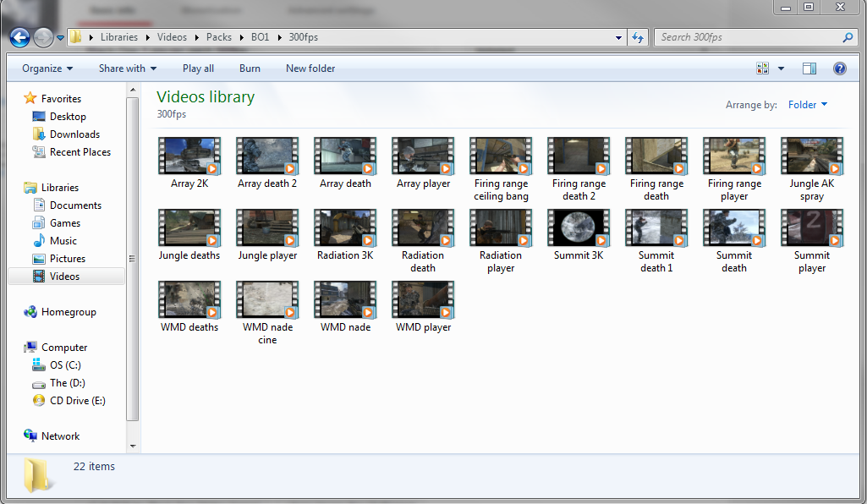This screenshot has height=504, width=867.
Task: Click the sidebar scrollbar down arrow
Action: pyautogui.click(x=133, y=446)
